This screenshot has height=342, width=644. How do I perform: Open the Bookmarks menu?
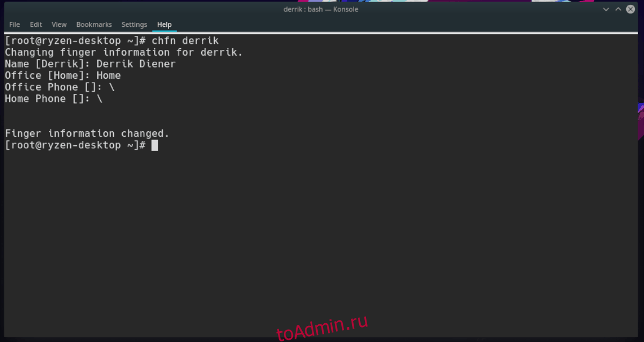click(x=94, y=25)
